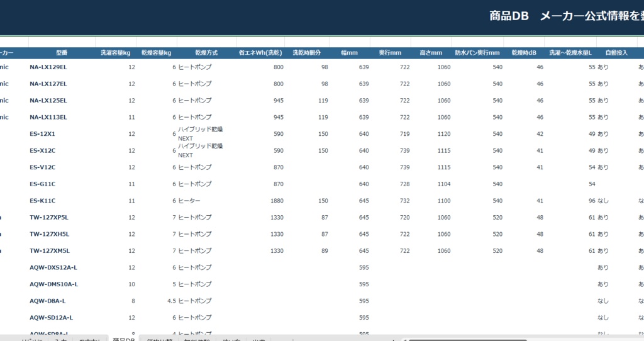Select depth value 719 in ES-12X1 row
644x341 pixels.
[x=405, y=134]
